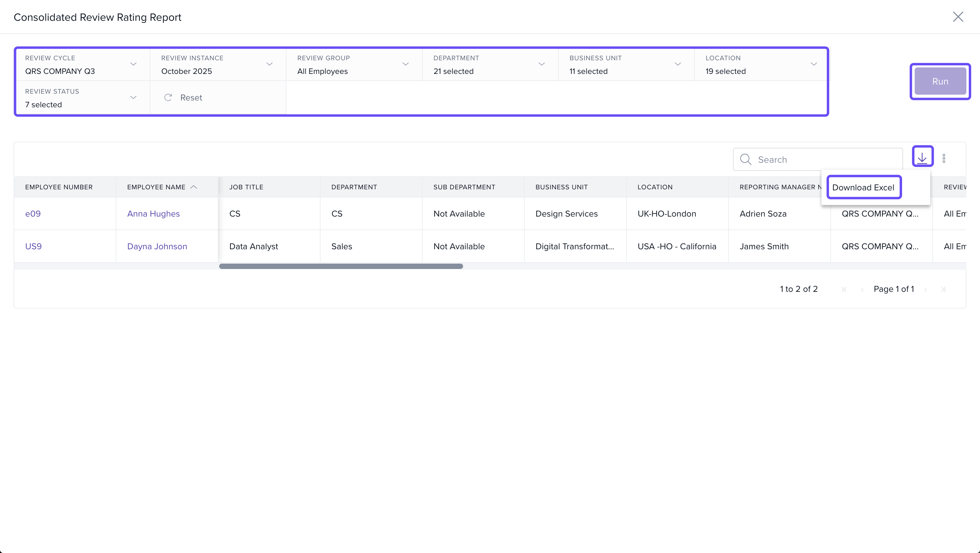
Task: Open the three-dot options menu
Action: 944,158
